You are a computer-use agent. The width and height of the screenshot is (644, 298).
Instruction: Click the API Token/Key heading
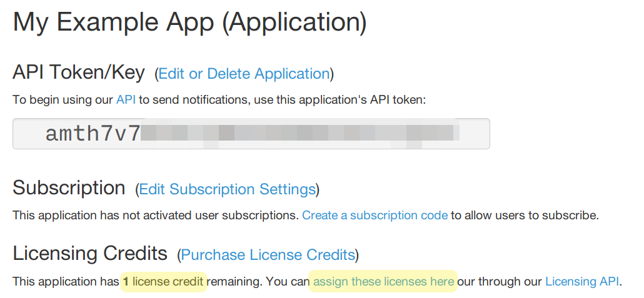click(79, 72)
